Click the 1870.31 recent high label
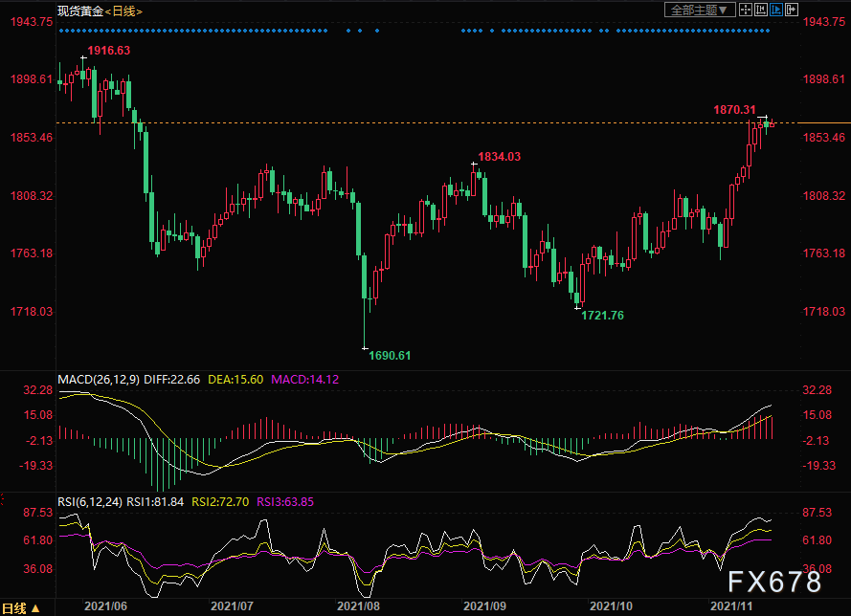 [734, 110]
